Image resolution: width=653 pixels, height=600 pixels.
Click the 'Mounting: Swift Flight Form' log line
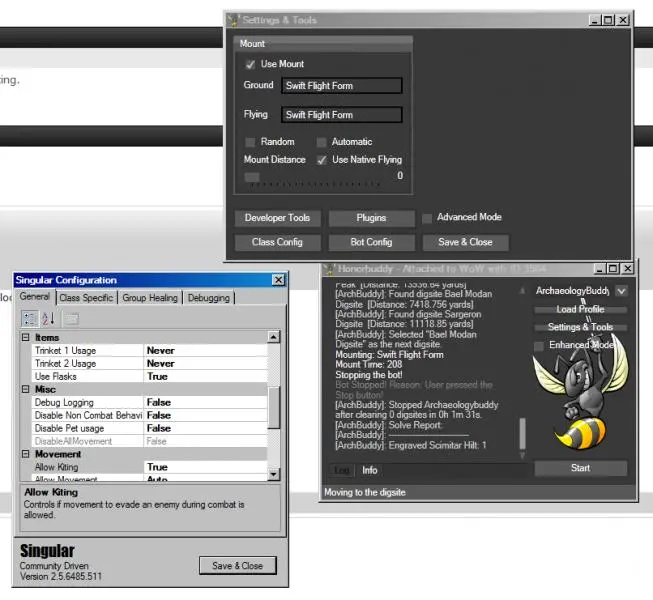pos(389,355)
